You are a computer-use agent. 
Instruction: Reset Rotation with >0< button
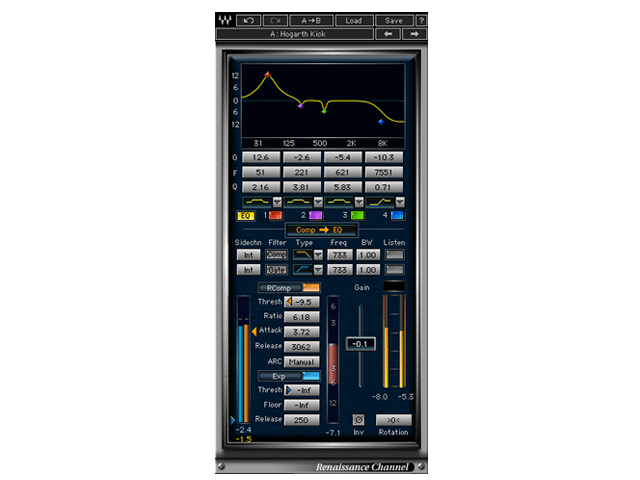pyautogui.click(x=393, y=420)
